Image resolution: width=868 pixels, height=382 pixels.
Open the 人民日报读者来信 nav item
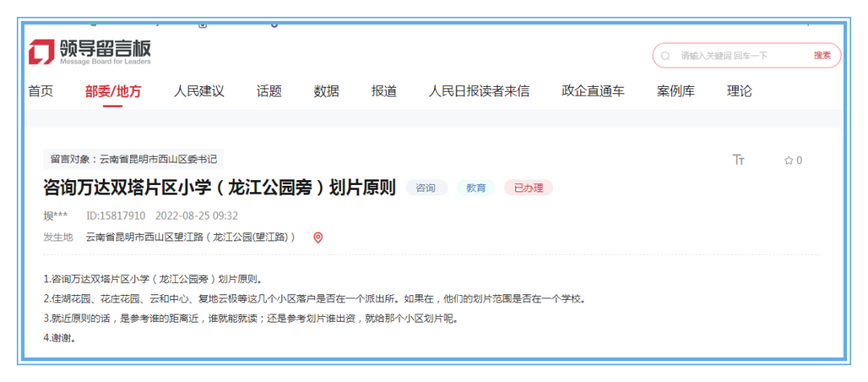click(x=479, y=92)
